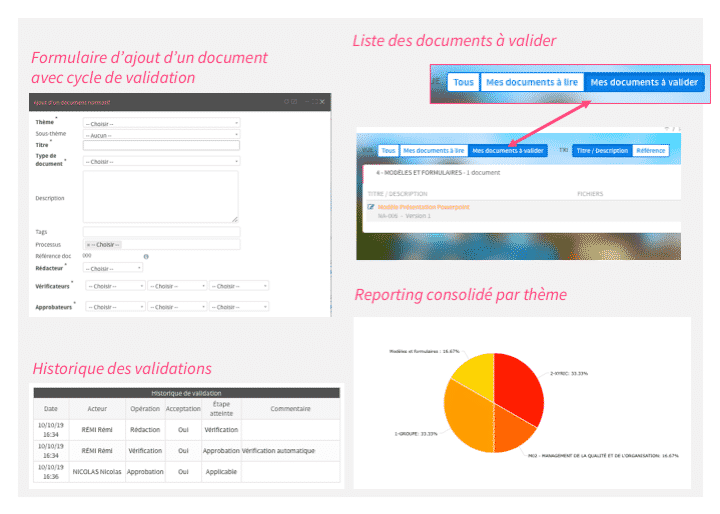Viewport: 720px width, 514px height.
Task: Select small 'Mes documents à lire' tab in list panel
Action: coord(433,151)
